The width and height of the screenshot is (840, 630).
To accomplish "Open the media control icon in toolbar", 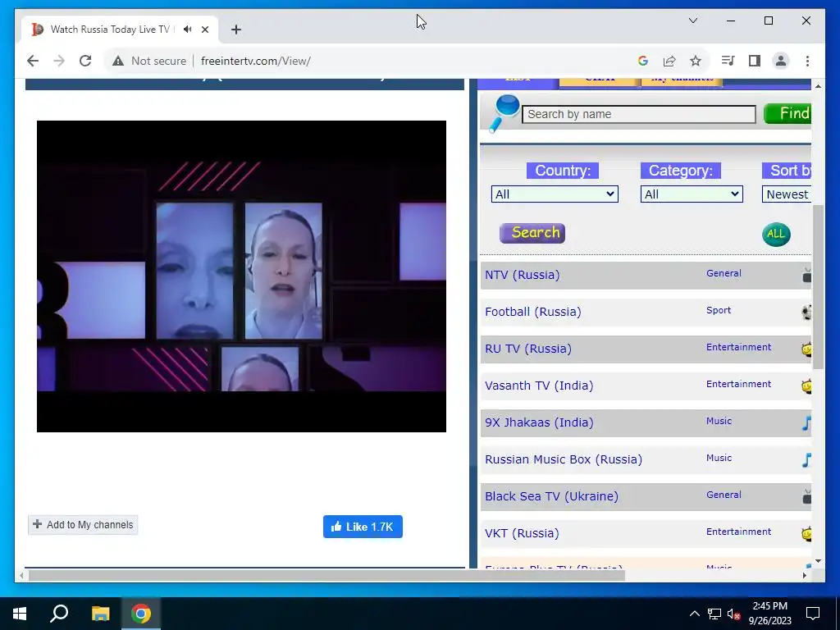I will [x=728, y=61].
